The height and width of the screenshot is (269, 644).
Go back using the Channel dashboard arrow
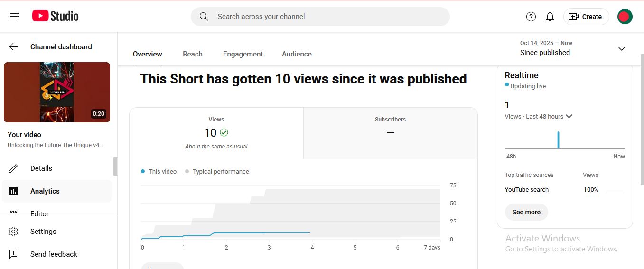13,47
